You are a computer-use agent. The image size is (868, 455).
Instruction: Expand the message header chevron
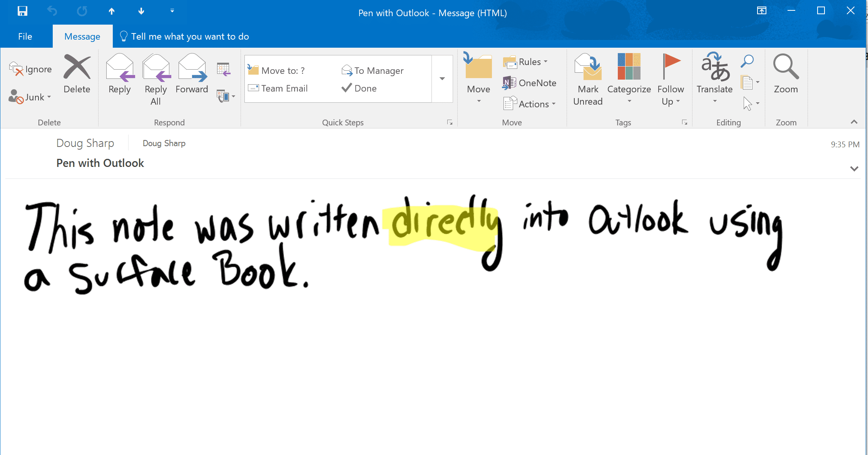pyautogui.click(x=854, y=168)
